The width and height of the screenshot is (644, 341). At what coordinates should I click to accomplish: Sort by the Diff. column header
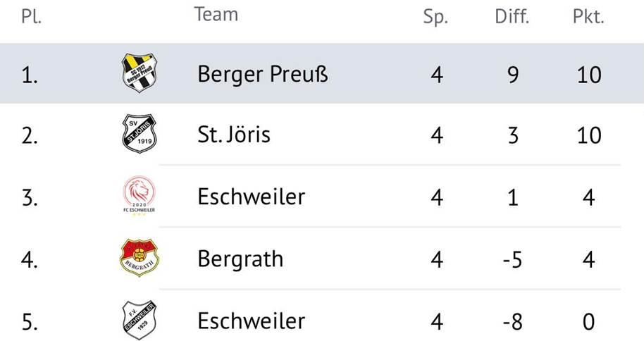(x=512, y=16)
